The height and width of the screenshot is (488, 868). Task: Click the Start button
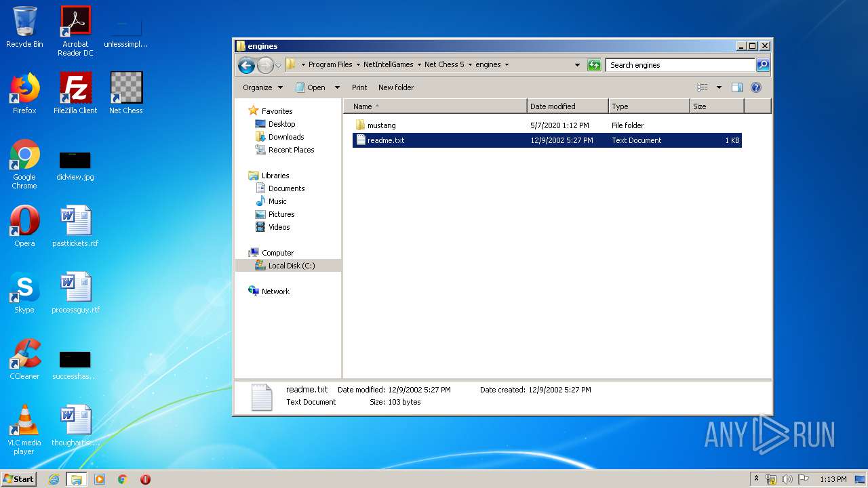[x=18, y=479]
